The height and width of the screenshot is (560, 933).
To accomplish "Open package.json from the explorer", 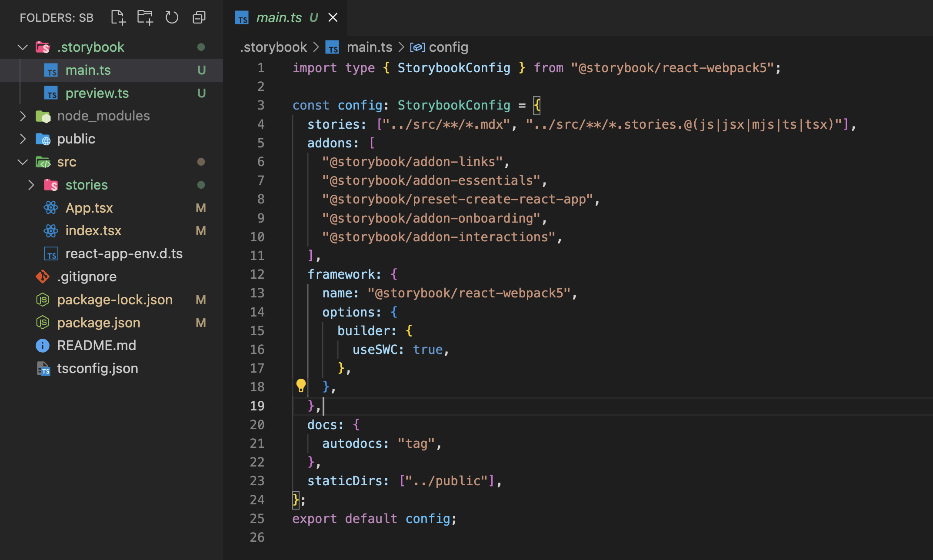I will (98, 323).
